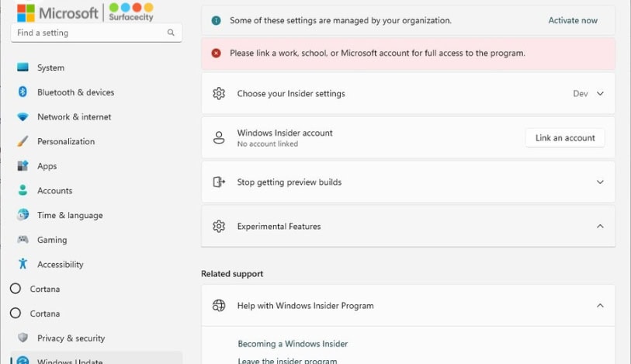The image size is (631, 364).
Task: Collapse the Experimental Features section
Action: (600, 227)
